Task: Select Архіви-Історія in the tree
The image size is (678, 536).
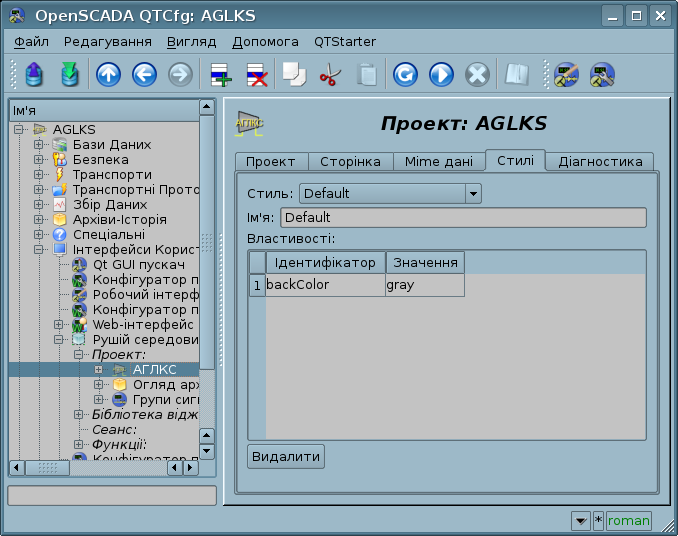Action: tap(119, 220)
